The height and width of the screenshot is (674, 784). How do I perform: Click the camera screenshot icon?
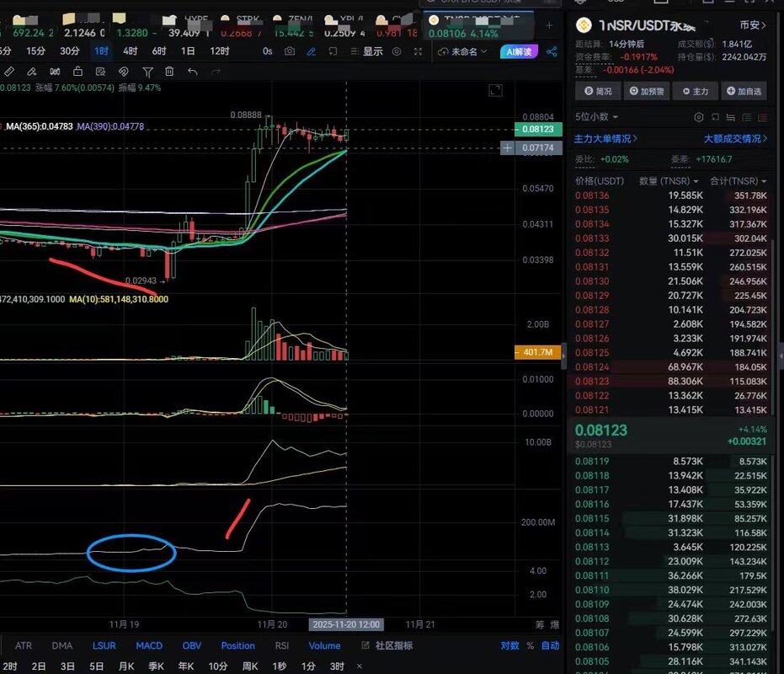coord(291,51)
